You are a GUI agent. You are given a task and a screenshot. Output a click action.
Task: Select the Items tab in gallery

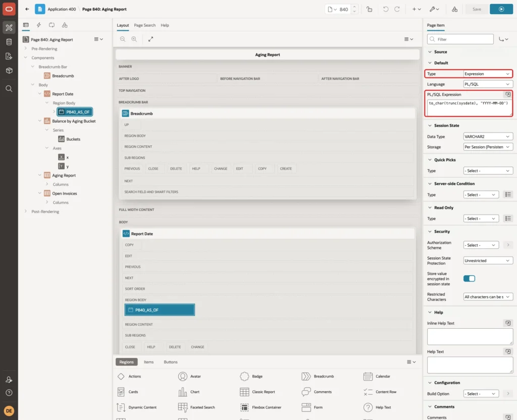point(149,362)
